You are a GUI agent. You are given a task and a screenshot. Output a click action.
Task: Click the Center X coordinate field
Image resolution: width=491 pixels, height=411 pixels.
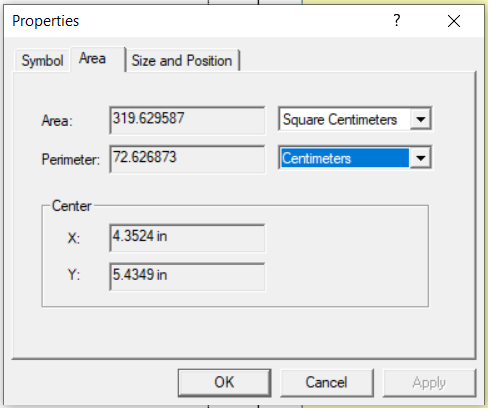pos(187,238)
